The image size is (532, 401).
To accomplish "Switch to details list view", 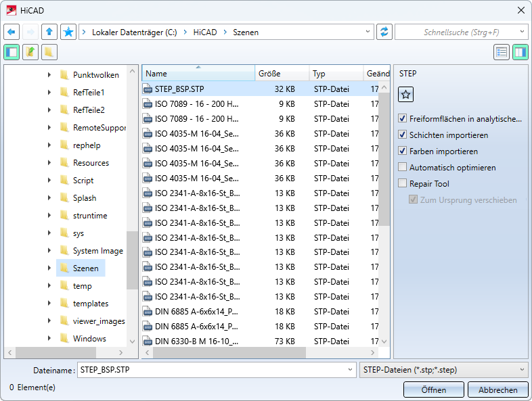I will point(502,52).
